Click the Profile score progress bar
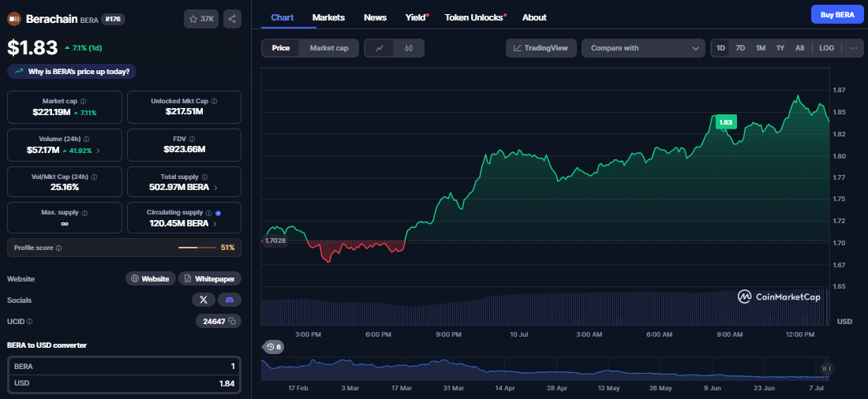 pyautogui.click(x=197, y=248)
